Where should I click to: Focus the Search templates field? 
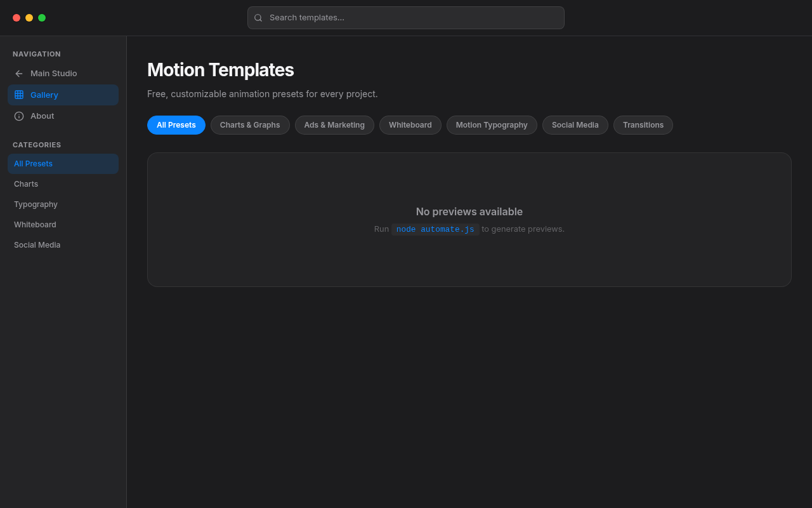click(x=406, y=18)
